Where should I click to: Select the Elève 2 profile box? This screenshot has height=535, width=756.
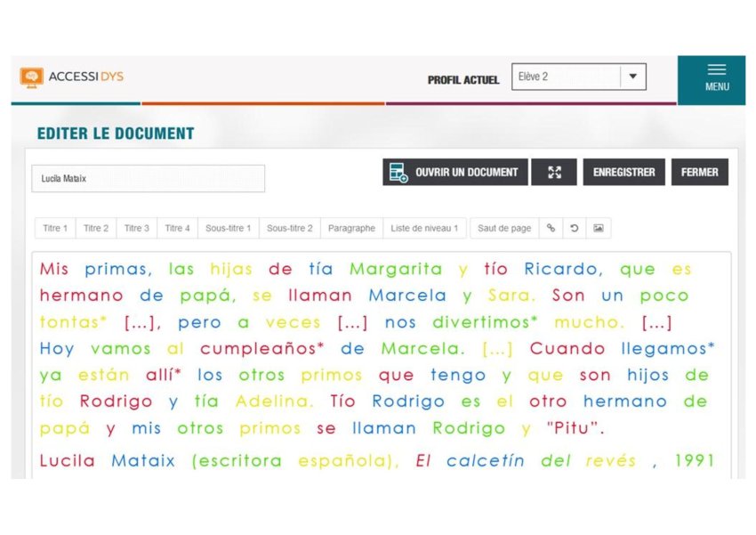click(x=566, y=77)
